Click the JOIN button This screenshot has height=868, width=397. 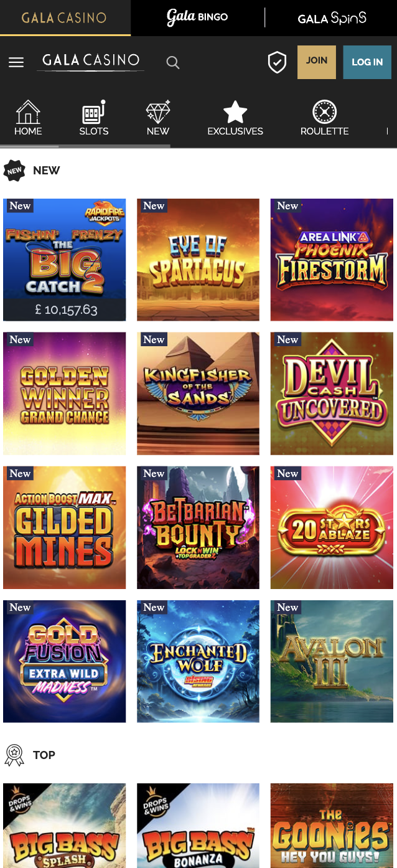point(317,62)
